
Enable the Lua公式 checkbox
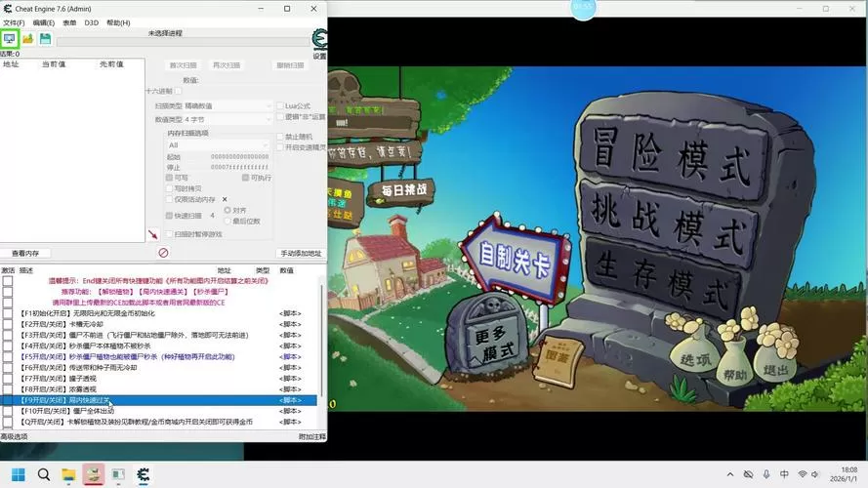(x=280, y=105)
